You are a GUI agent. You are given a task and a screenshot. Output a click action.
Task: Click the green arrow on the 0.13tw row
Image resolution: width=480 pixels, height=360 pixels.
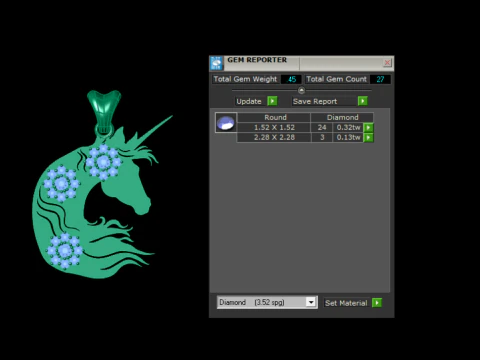[x=368, y=137]
